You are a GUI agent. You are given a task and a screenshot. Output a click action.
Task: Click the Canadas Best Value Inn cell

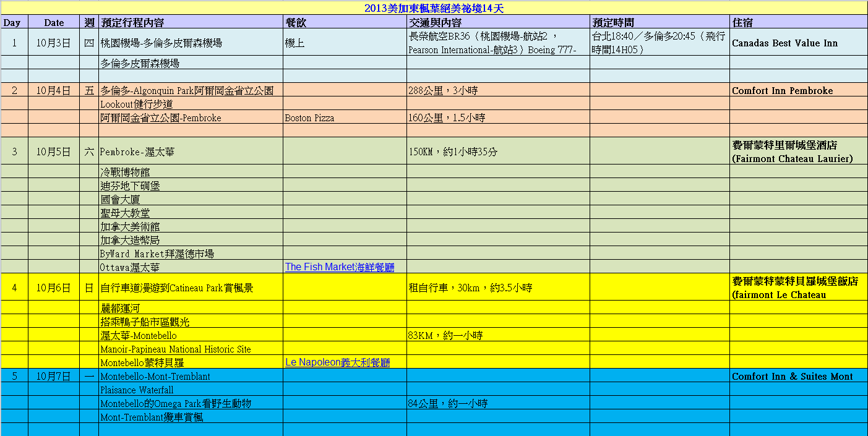pyautogui.click(x=784, y=43)
